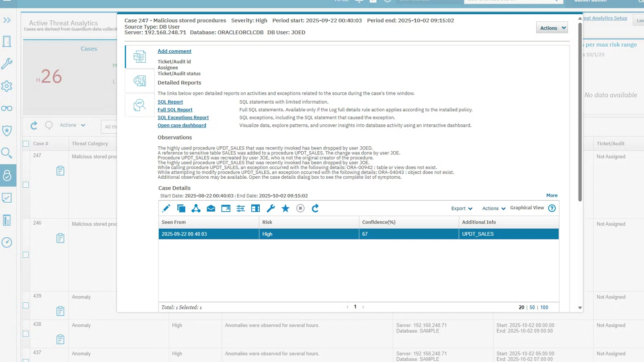
Task: Refresh the Case Details table
Action: (x=315, y=208)
